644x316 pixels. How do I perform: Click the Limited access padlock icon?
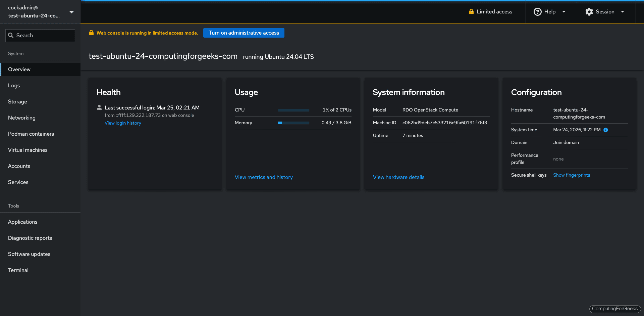pos(471,11)
